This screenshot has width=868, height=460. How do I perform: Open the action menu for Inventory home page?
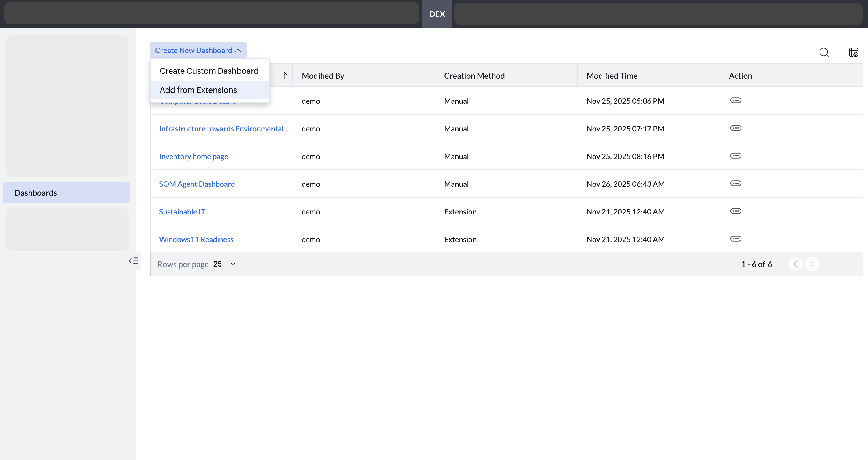736,156
